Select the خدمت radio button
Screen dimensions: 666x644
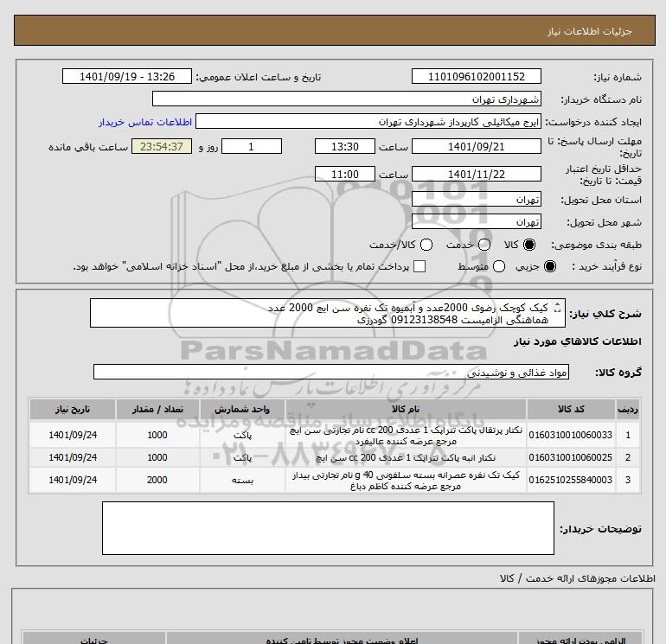pyautogui.click(x=484, y=245)
